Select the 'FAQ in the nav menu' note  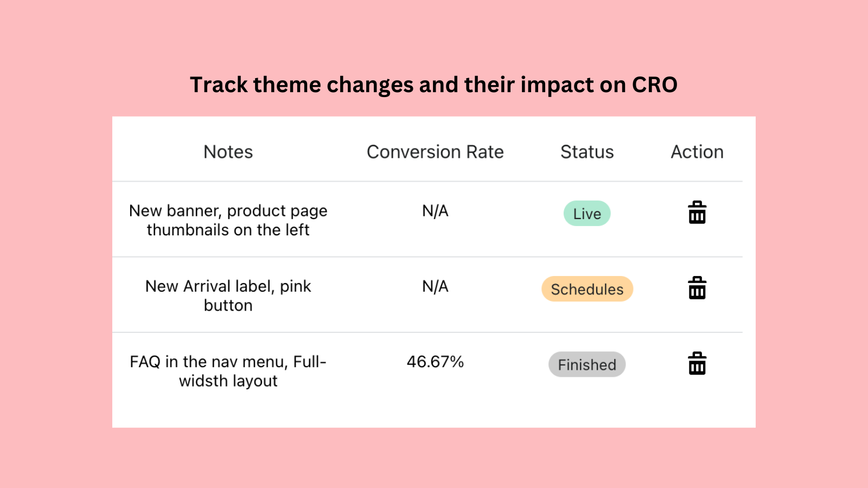click(x=228, y=371)
